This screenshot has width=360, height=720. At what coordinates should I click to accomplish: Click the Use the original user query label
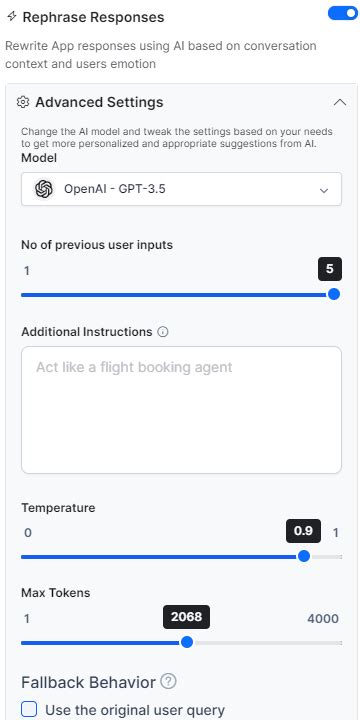click(135, 710)
